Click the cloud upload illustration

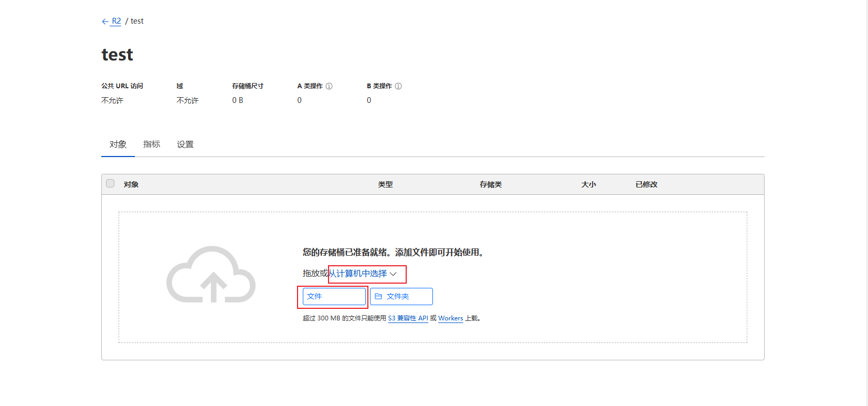click(211, 274)
